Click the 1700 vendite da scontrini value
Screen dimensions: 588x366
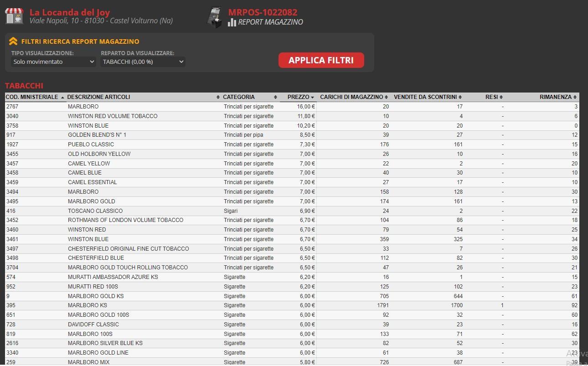pos(457,305)
